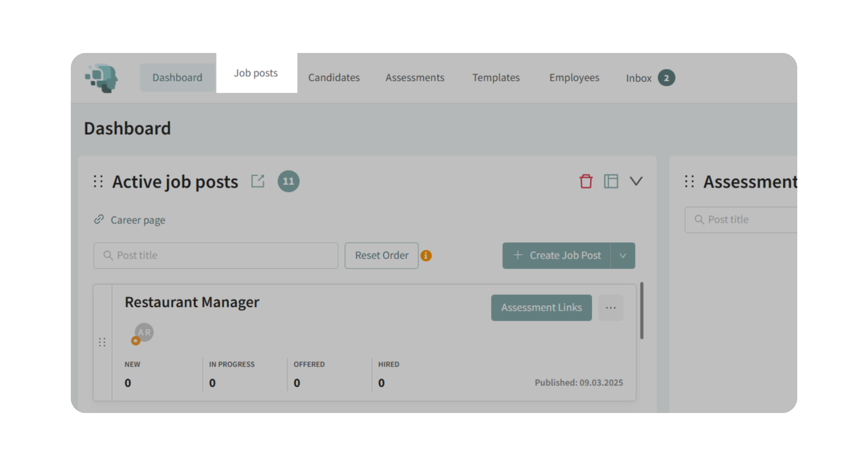Collapse the Active job posts panel

[x=636, y=181]
